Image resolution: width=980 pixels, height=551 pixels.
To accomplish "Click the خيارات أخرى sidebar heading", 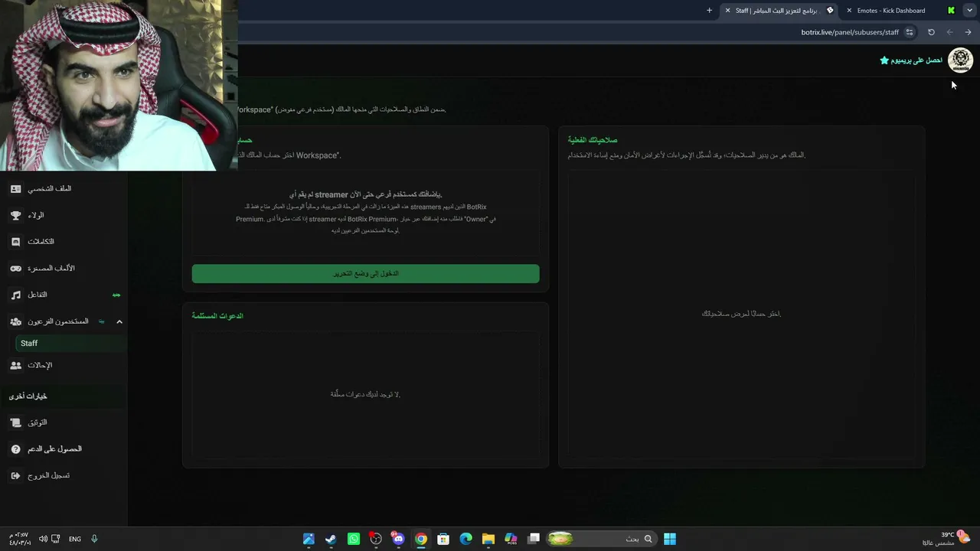I will click(28, 396).
